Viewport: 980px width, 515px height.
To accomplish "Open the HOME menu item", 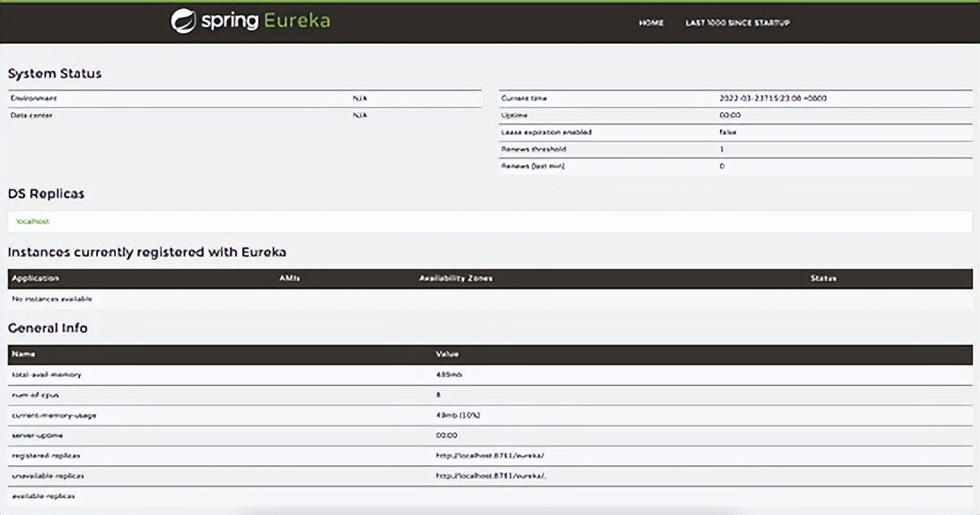I will point(651,22).
